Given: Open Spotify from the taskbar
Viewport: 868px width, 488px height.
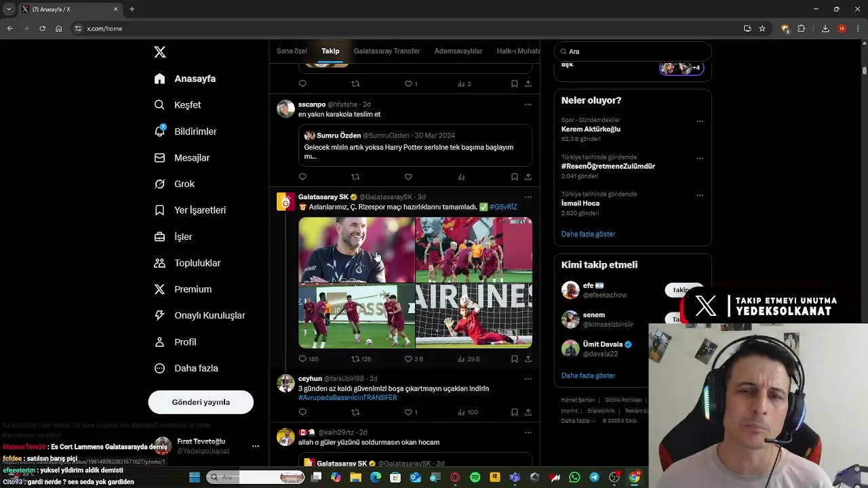Looking at the screenshot, I should [475, 478].
